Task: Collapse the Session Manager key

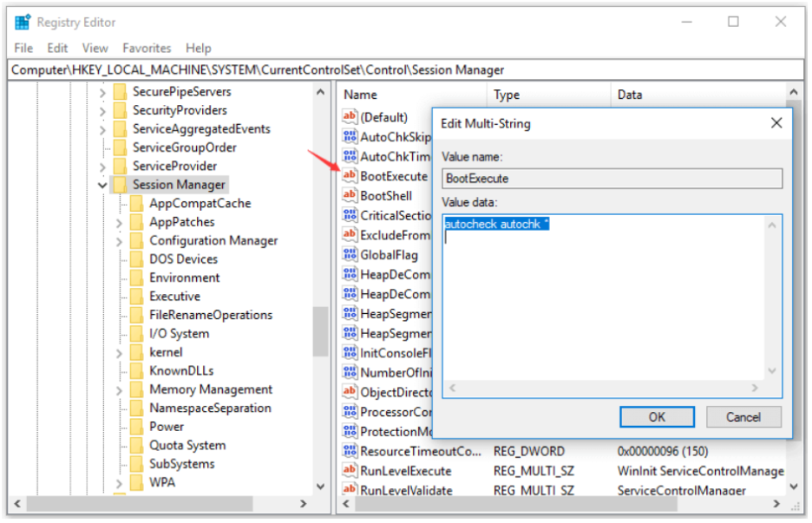Action: [x=102, y=186]
